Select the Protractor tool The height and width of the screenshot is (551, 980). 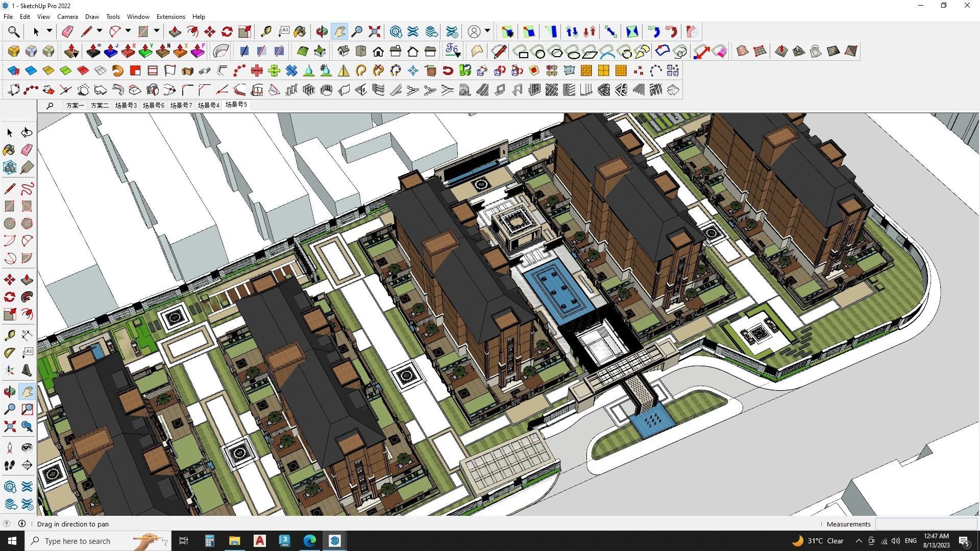9,353
